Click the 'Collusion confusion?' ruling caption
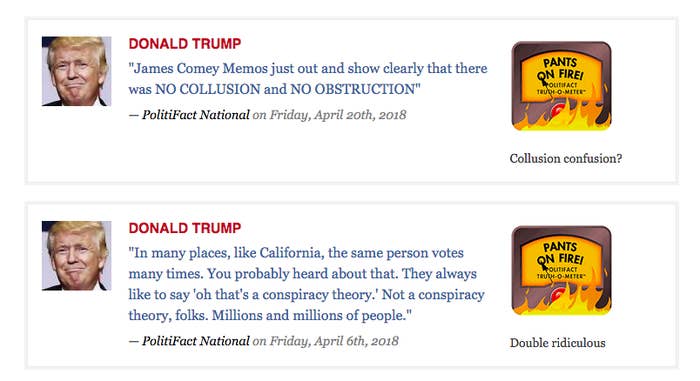This screenshot has height=381, width=700. pyautogui.click(x=566, y=159)
